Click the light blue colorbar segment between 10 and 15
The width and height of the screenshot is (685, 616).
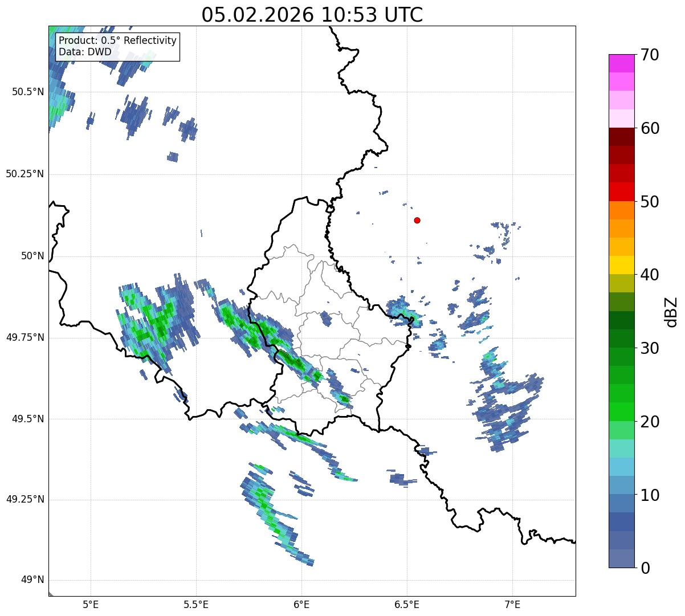point(622,467)
